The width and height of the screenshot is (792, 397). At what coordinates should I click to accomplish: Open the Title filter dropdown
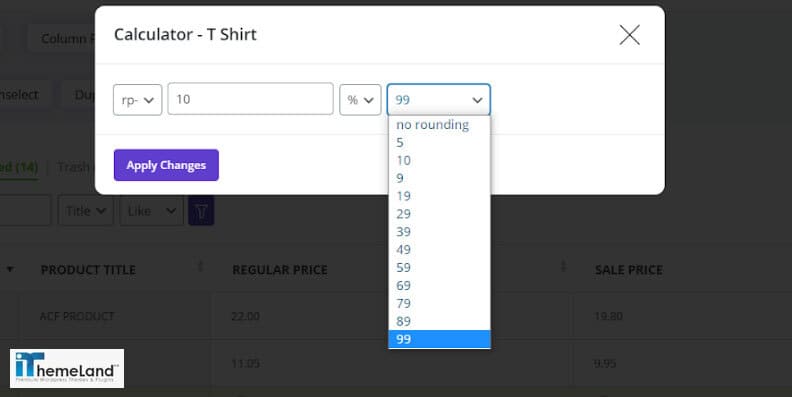(85, 211)
